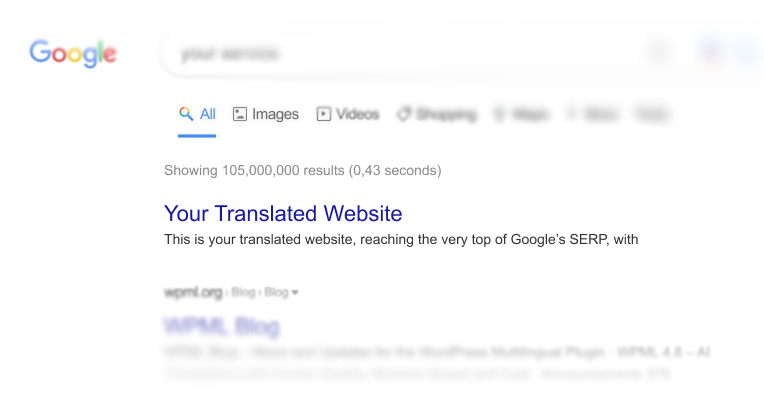
Task: Submit using the search icon at bar's end
Action: [747, 51]
